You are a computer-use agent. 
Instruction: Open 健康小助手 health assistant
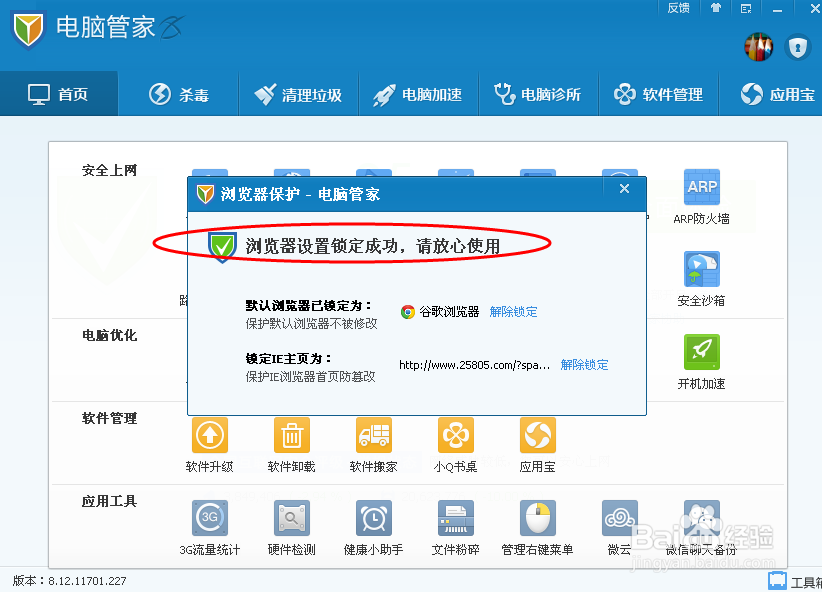[x=373, y=517]
